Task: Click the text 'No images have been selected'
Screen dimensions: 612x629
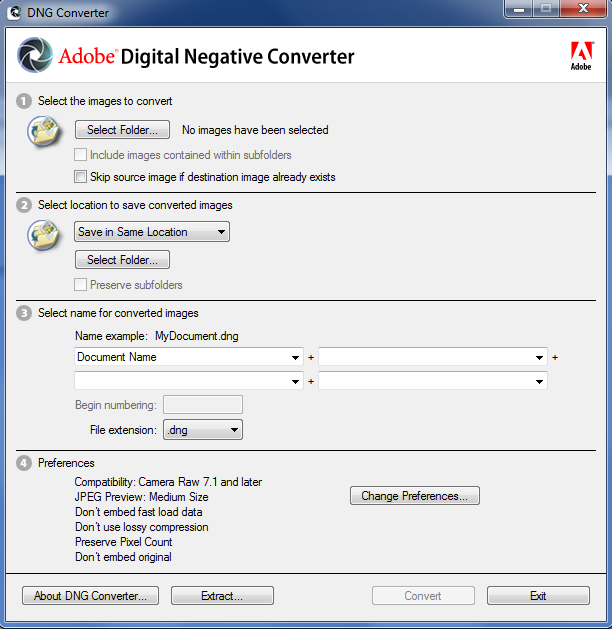Action: click(x=255, y=130)
